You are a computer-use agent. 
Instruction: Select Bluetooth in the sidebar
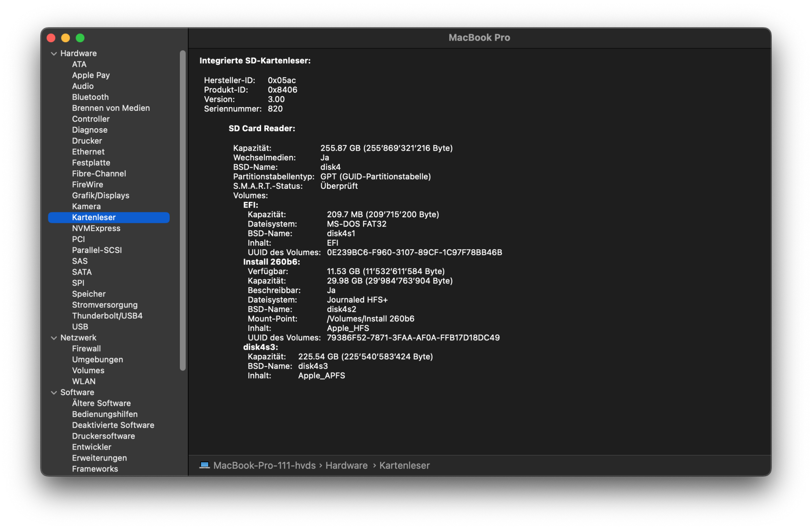click(x=90, y=97)
